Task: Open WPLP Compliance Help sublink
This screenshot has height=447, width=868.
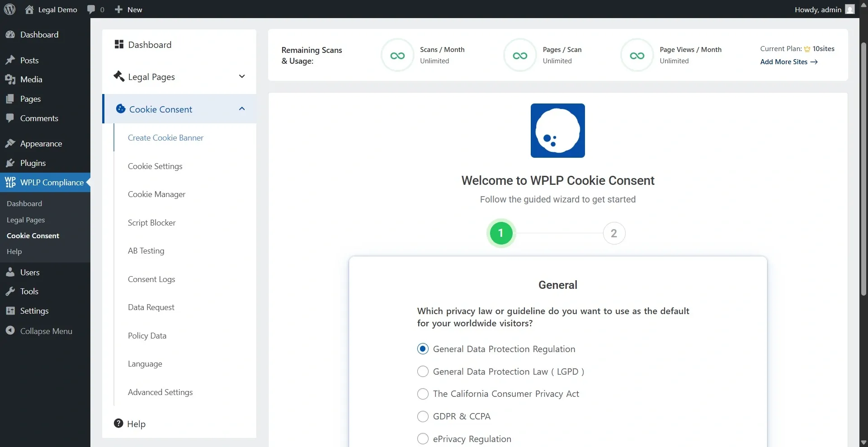Action: click(x=14, y=252)
